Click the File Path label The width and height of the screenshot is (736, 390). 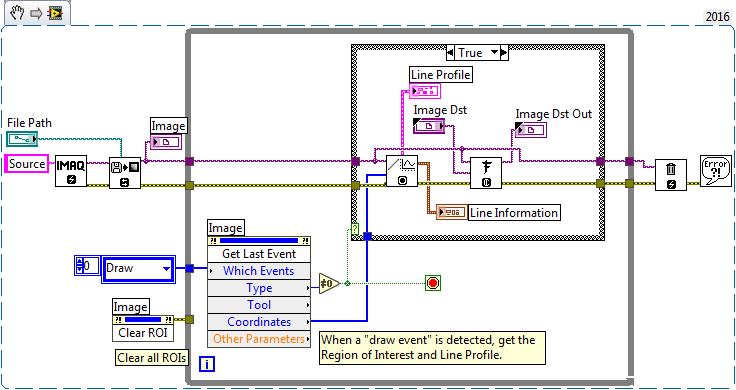tap(29, 123)
